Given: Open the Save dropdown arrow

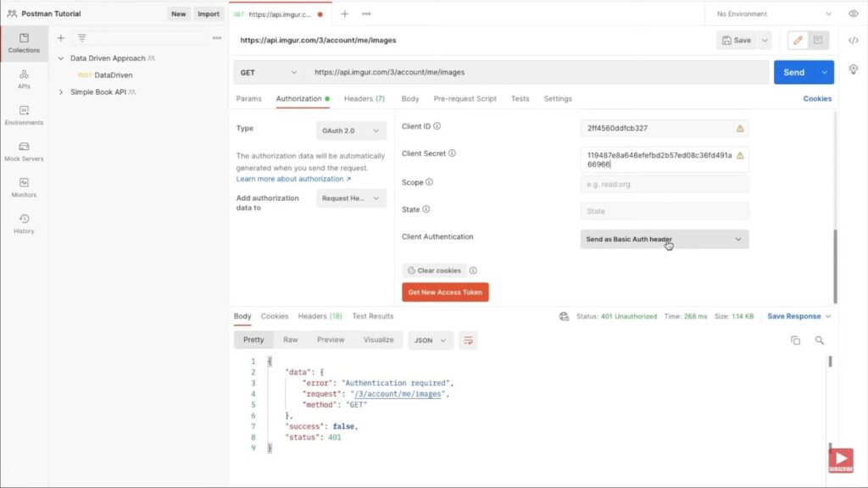Looking at the screenshot, I should [765, 41].
